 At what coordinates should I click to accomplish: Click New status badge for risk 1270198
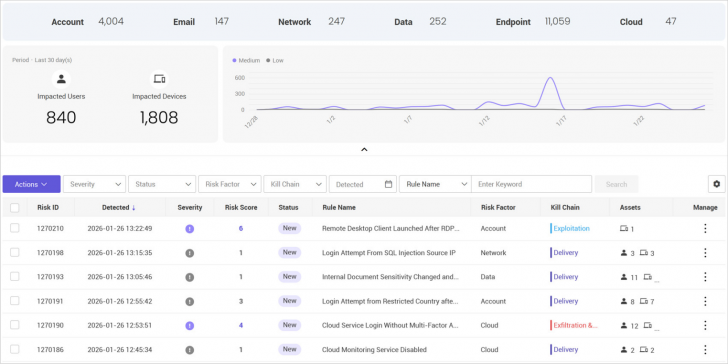pos(290,253)
